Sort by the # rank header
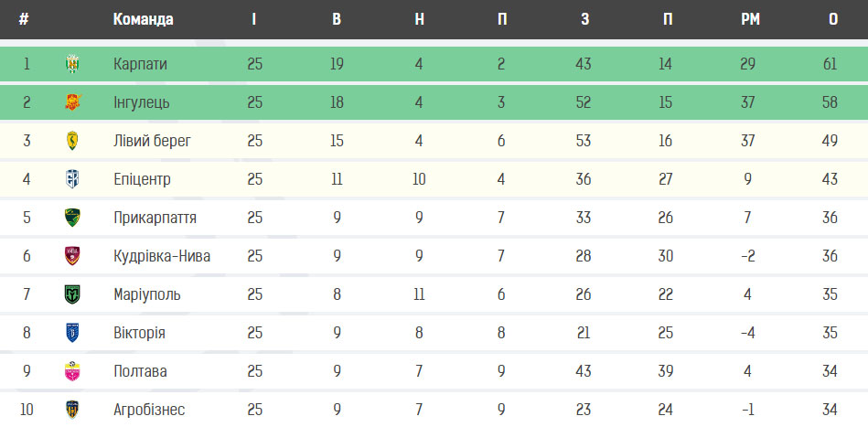The height and width of the screenshot is (427, 868). tap(23, 19)
